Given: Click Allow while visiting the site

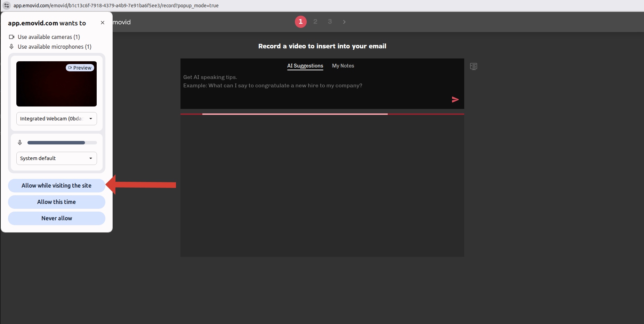Looking at the screenshot, I should pos(56,185).
